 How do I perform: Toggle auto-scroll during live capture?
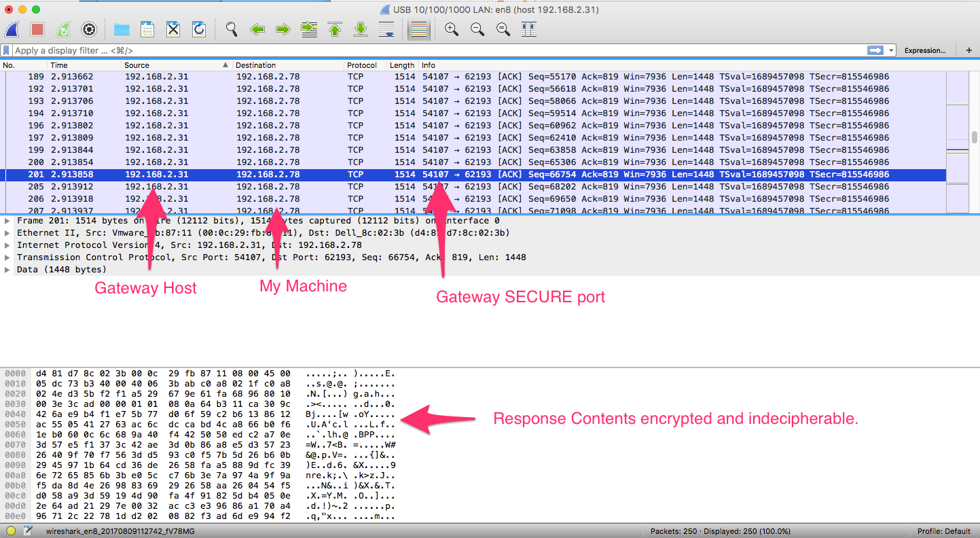point(386,29)
